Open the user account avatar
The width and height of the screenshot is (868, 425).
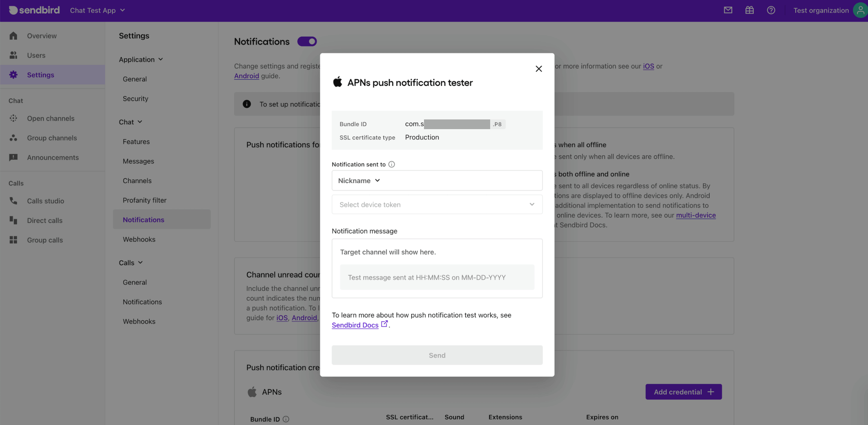pyautogui.click(x=860, y=10)
